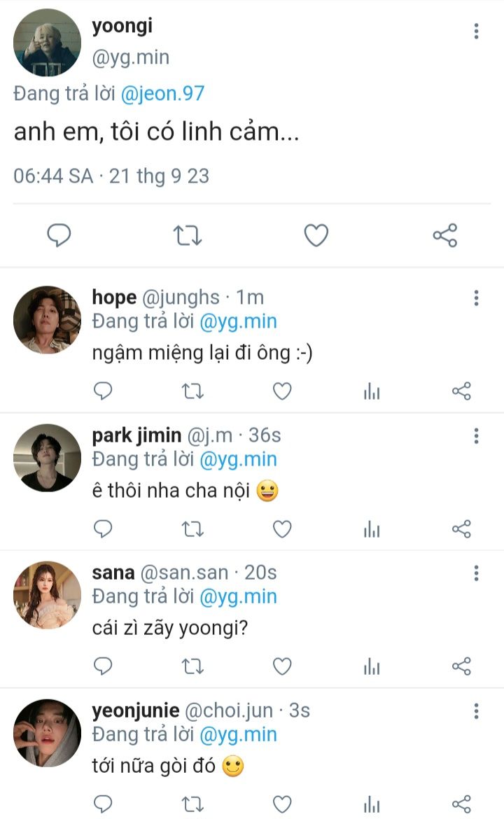
Task: Open yoongi's profile picture
Action: point(47,42)
